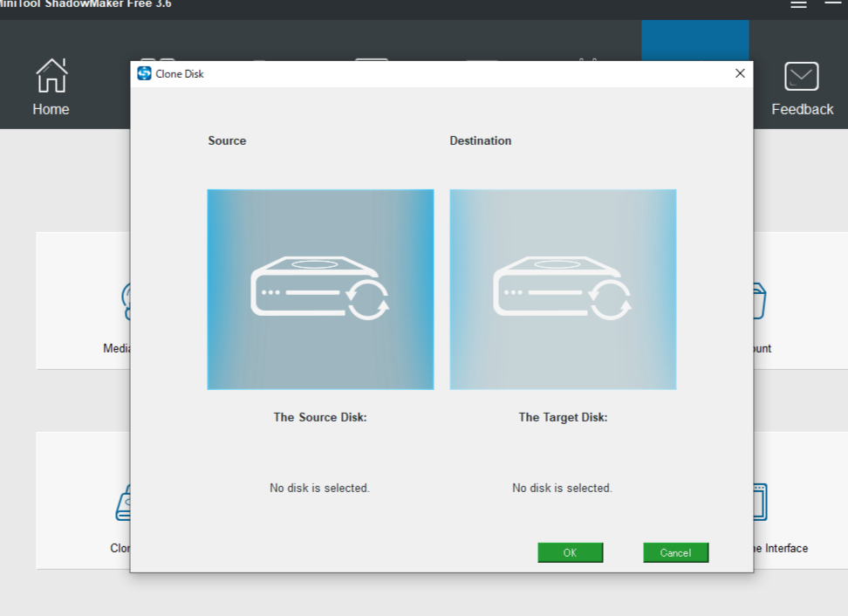Click the Source disk drive icon

pyautogui.click(x=320, y=290)
